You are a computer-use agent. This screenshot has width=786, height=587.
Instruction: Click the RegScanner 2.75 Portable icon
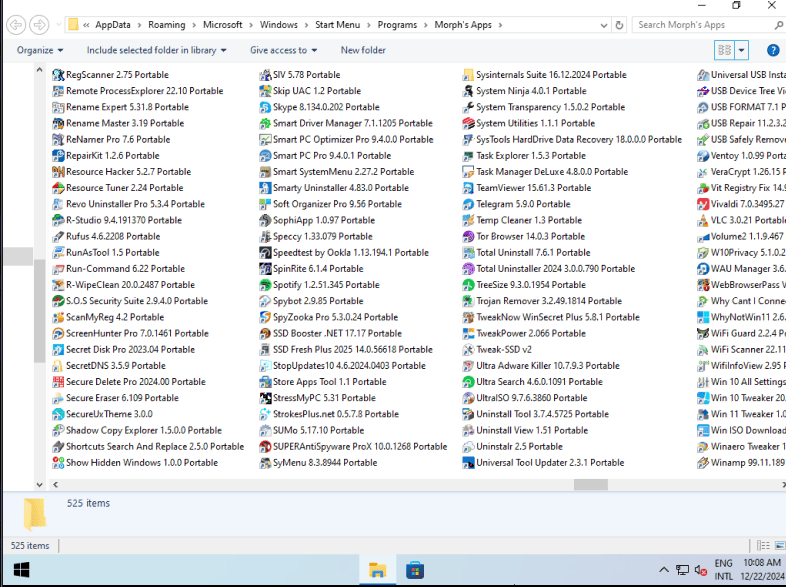pos(58,75)
